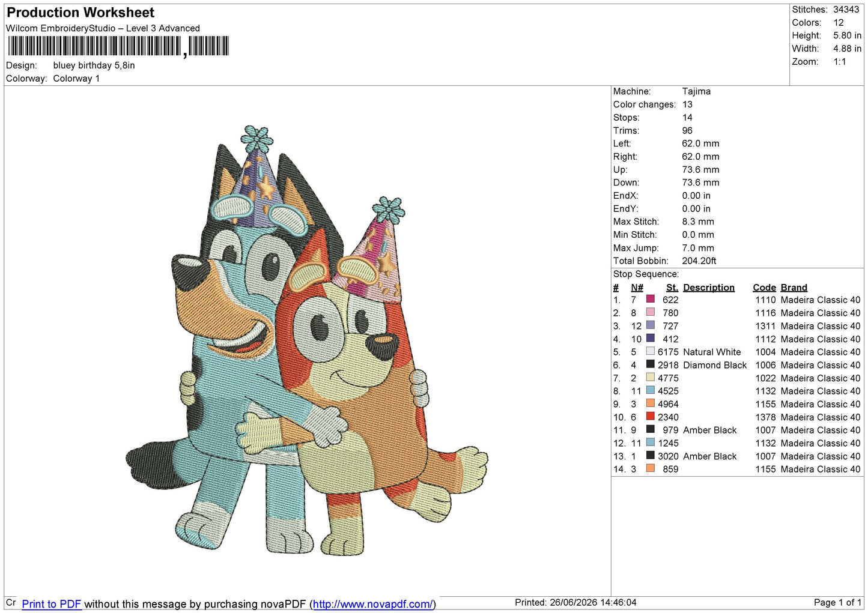The width and height of the screenshot is (868, 613).
Task: Click the 'Page 1 of 1' indicator
Action: pyautogui.click(x=838, y=602)
